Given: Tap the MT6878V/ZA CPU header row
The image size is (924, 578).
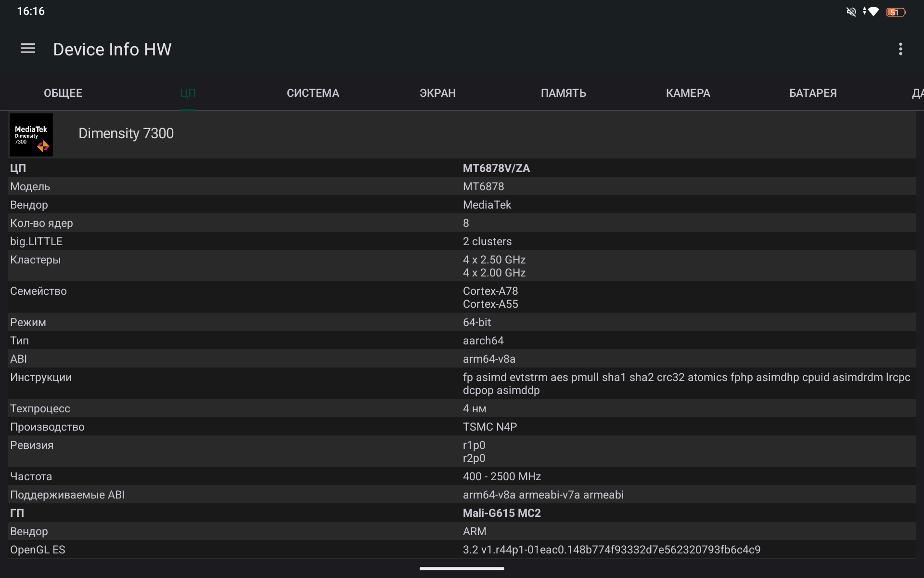Looking at the screenshot, I should pyautogui.click(x=496, y=168).
